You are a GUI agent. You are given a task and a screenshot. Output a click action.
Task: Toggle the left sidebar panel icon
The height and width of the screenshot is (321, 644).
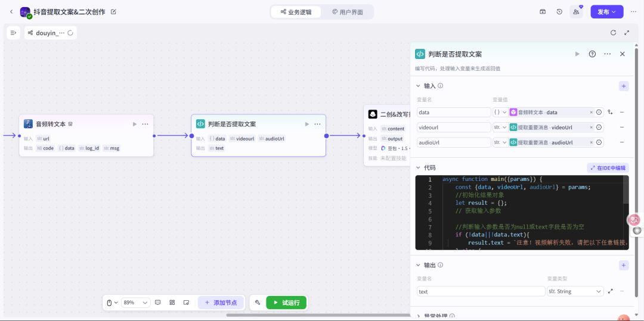(13, 33)
